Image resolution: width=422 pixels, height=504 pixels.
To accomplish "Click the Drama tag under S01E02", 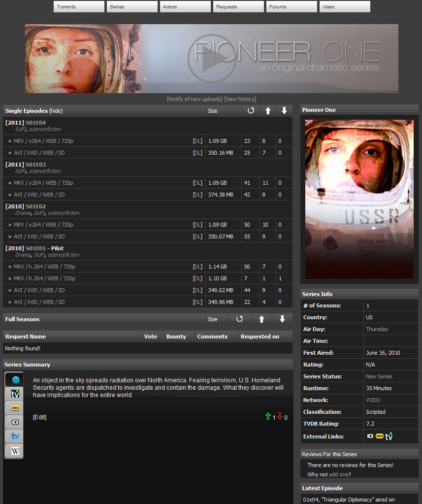I will point(23,213).
